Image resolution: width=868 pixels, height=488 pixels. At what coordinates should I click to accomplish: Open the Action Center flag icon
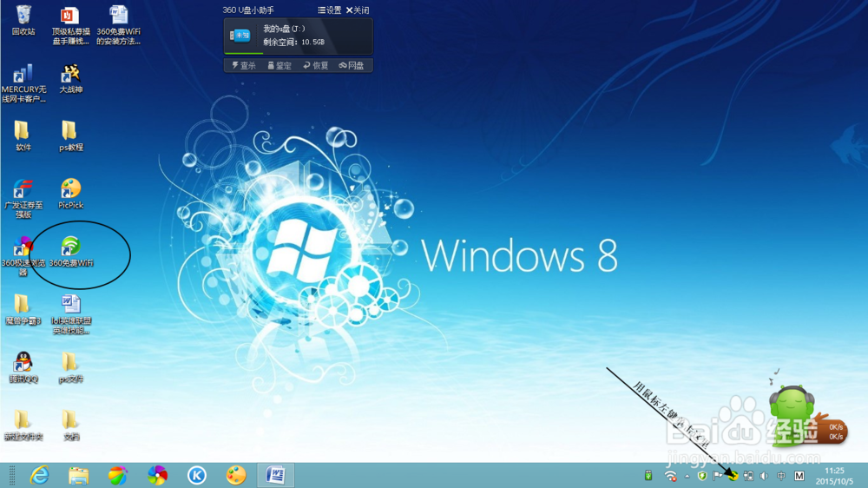pyautogui.click(x=718, y=475)
